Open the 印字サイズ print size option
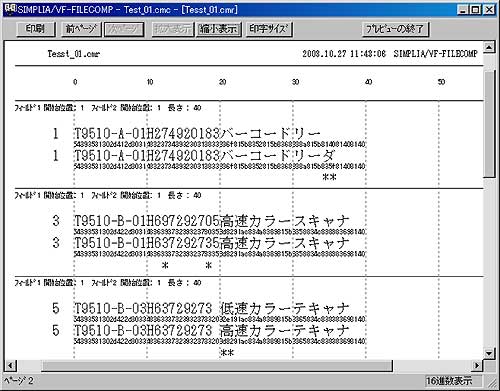Image resolution: width=500 pixels, height=391 pixels. 269,29
